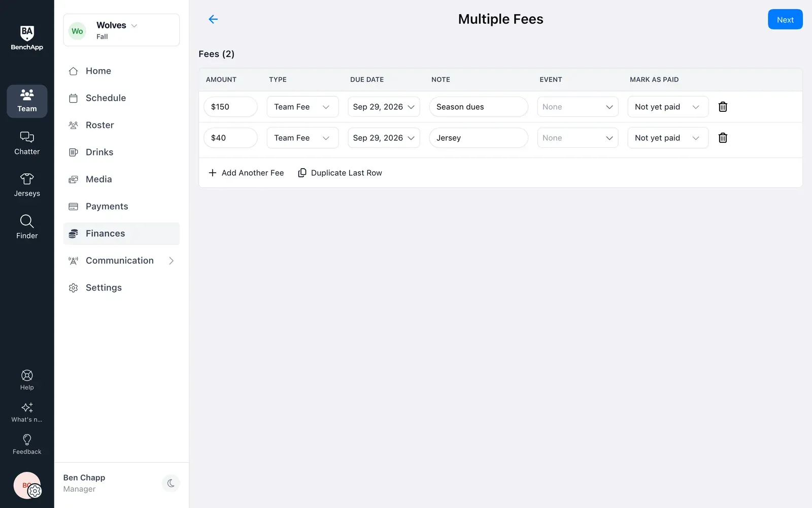The width and height of the screenshot is (812, 508).
Task: Open Communication in the team menu
Action: pyautogui.click(x=121, y=261)
